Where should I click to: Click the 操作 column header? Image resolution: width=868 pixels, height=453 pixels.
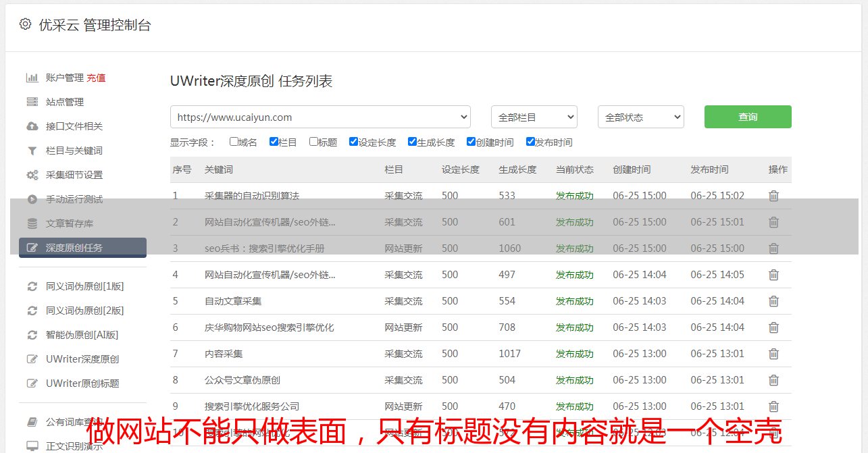778,169
